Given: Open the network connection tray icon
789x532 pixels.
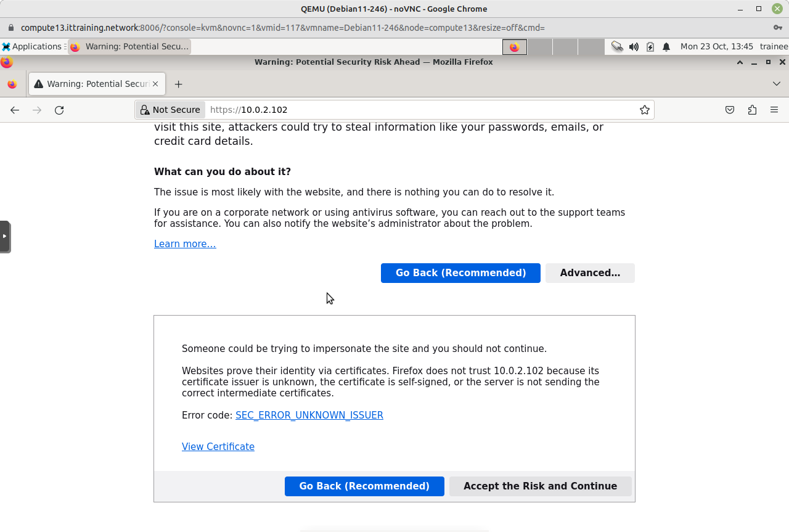Looking at the screenshot, I should pyautogui.click(x=617, y=47).
